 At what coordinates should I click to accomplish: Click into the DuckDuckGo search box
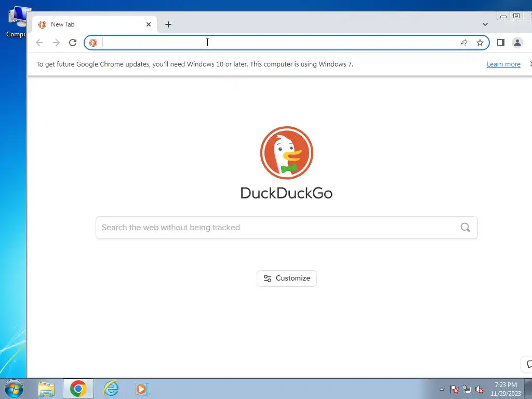click(287, 228)
